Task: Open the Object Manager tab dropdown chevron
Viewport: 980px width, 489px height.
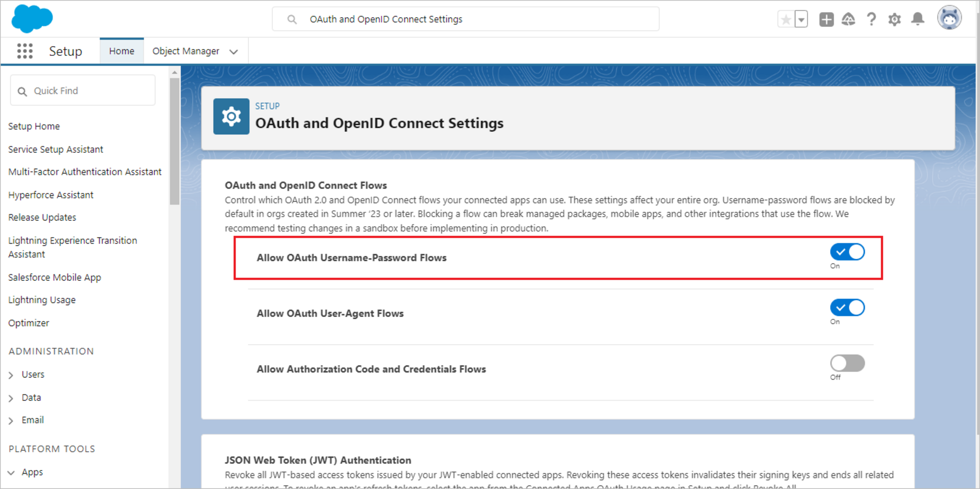Action: [x=234, y=51]
